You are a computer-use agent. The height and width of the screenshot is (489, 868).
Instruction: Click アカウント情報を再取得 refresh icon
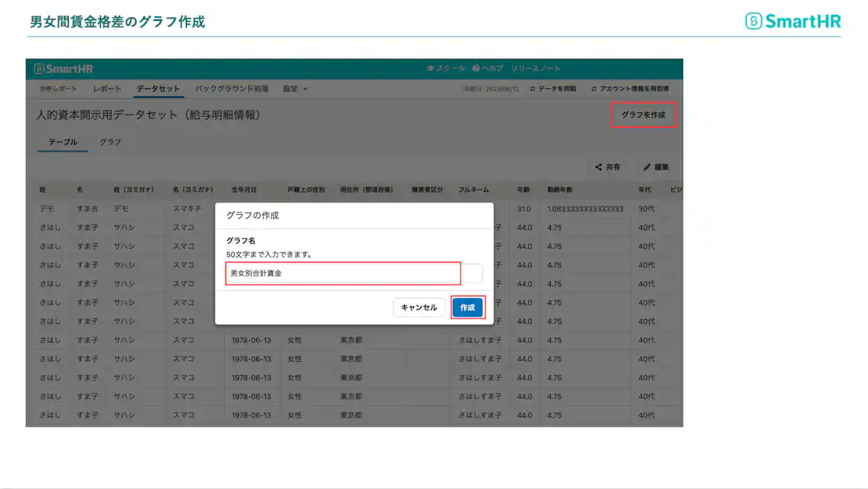tap(594, 87)
